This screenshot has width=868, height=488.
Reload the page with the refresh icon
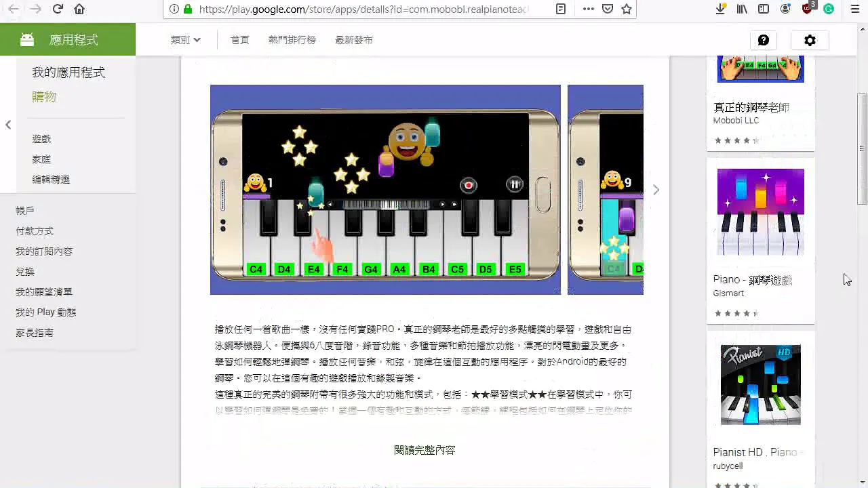point(58,9)
